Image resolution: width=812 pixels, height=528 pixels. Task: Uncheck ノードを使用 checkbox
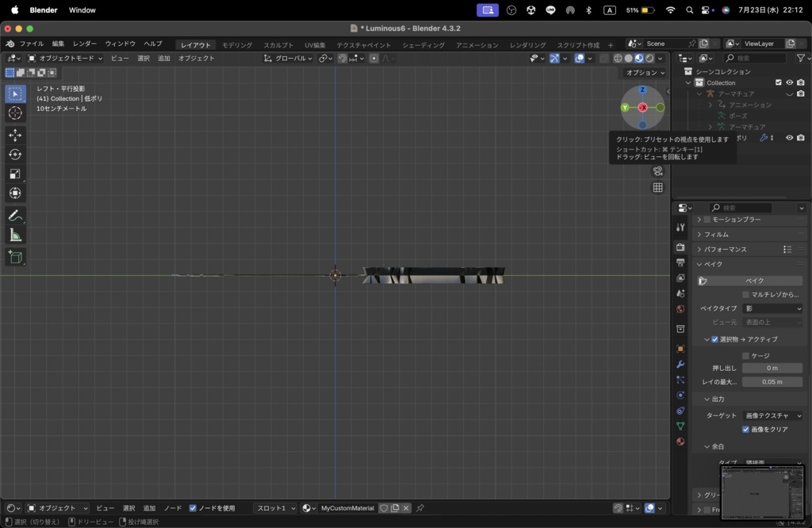point(193,508)
